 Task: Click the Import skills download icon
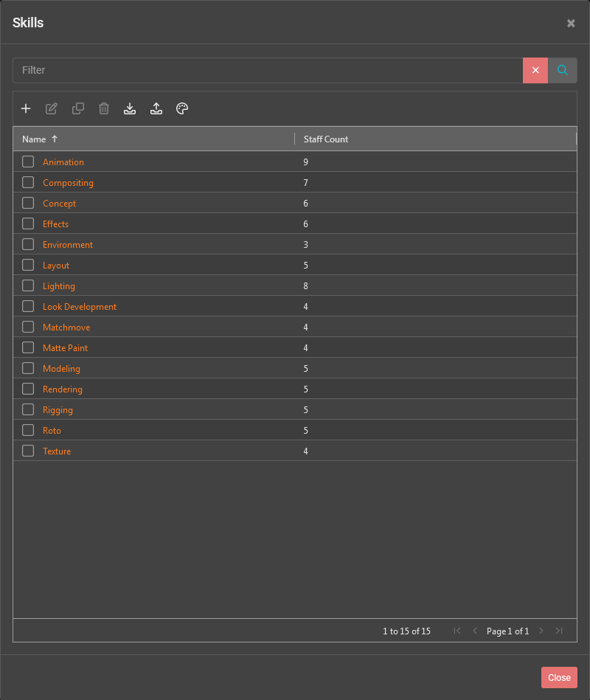coord(130,108)
